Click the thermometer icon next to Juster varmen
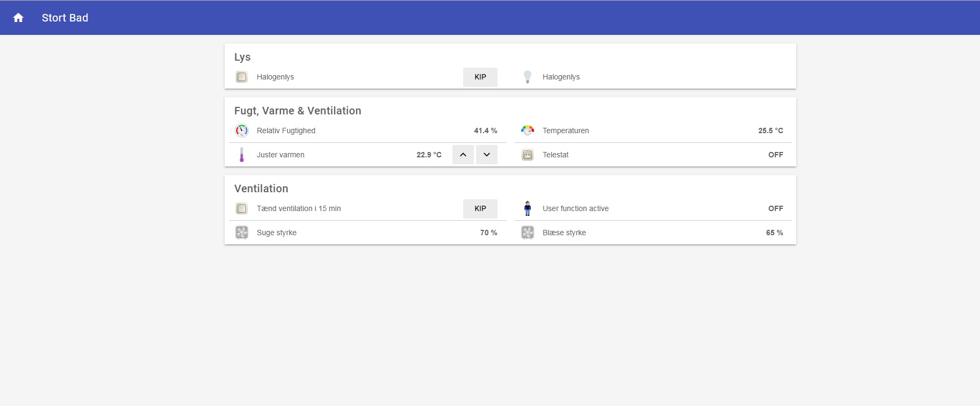Screen dimensions: 980x406 tap(242, 155)
